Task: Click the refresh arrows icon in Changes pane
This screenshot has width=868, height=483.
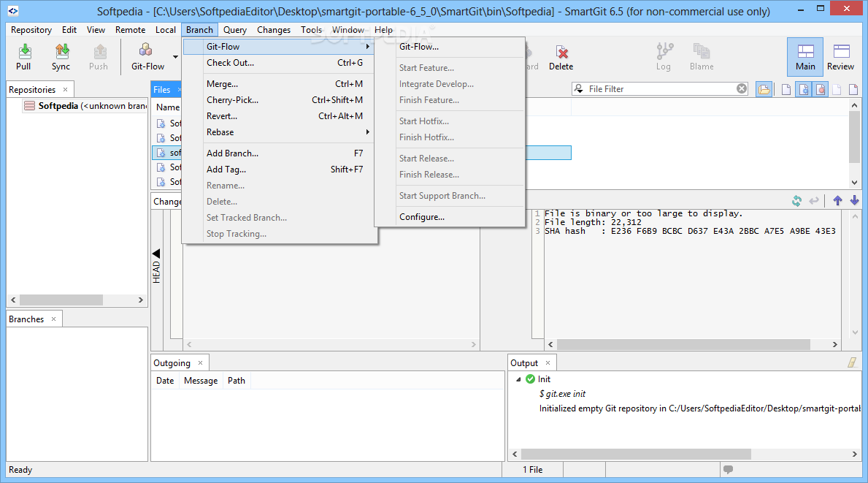Action: click(x=796, y=201)
